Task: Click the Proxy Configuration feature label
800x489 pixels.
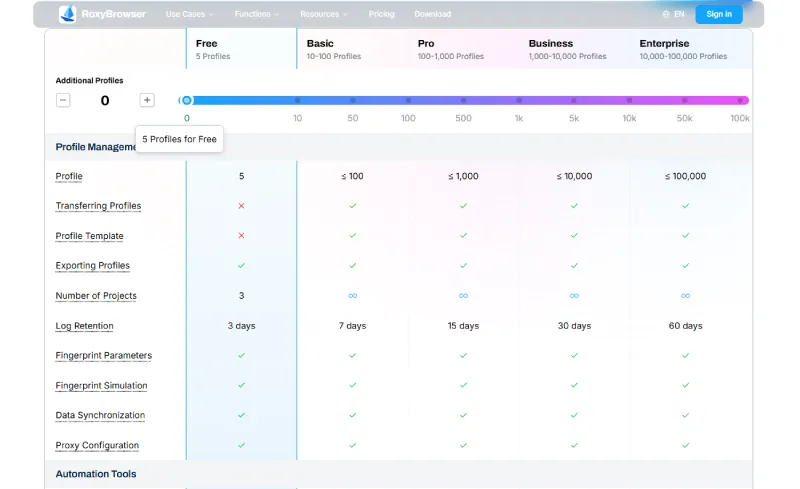Action: point(97,445)
